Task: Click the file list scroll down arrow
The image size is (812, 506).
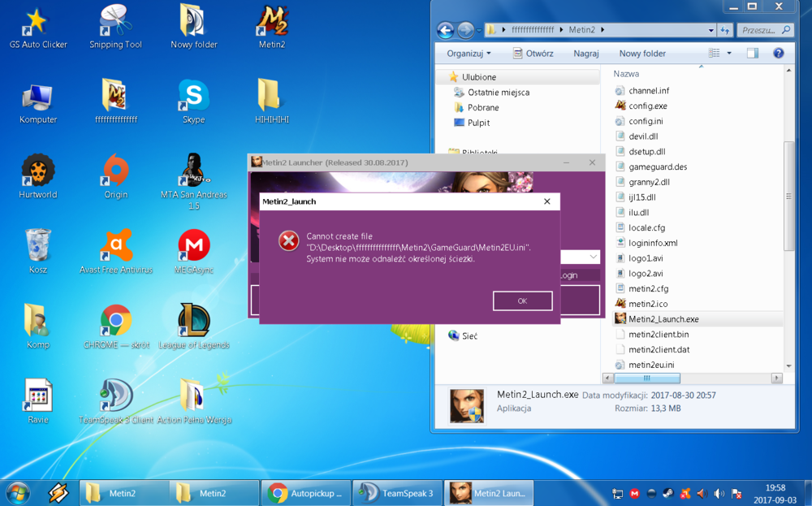Action: 788,365
